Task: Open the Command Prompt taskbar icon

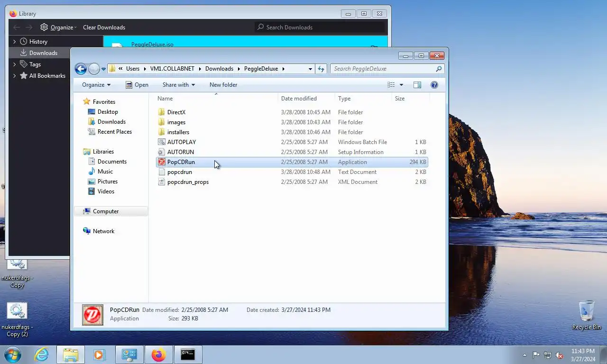Action: [x=188, y=355]
